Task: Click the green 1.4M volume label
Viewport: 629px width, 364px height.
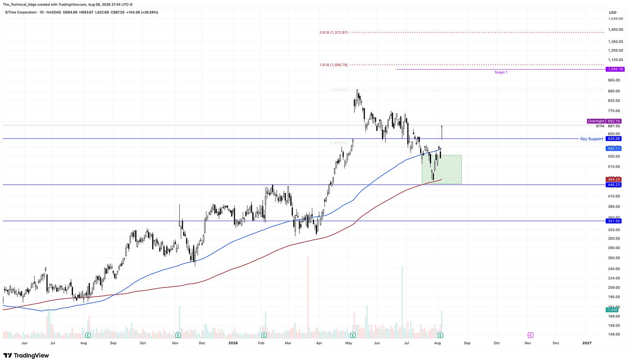Action: [612, 310]
